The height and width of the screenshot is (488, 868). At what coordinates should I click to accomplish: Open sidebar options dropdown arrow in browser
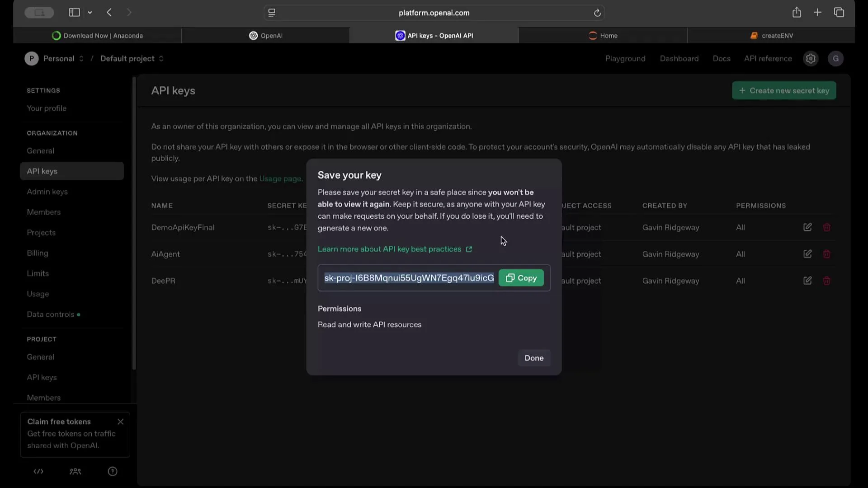[90, 13]
